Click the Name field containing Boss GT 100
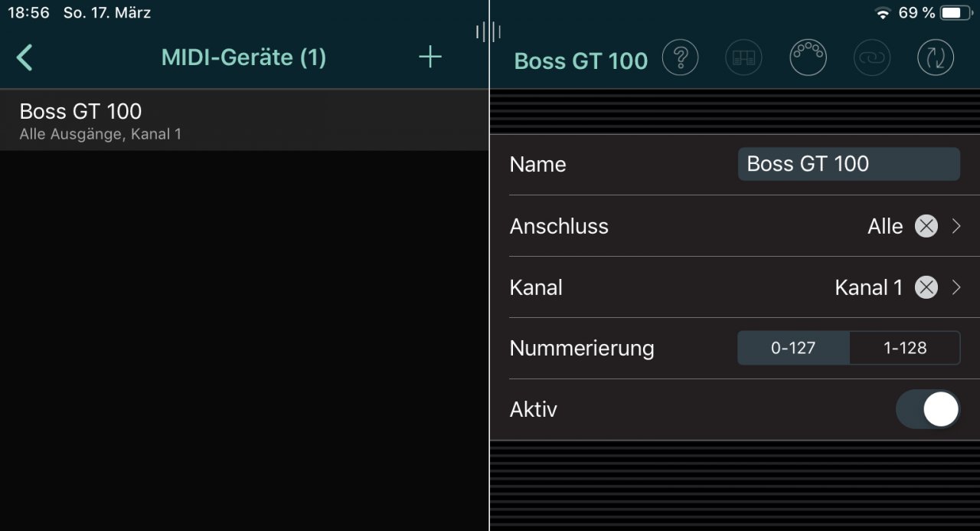 [x=848, y=164]
